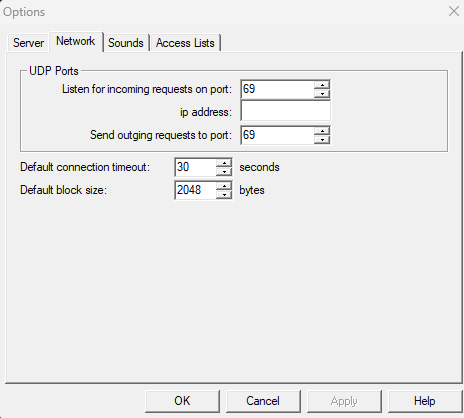The width and height of the screenshot is (464, 418).
Task: Increase outgoing port with up arrow
Action: [322, 131]
